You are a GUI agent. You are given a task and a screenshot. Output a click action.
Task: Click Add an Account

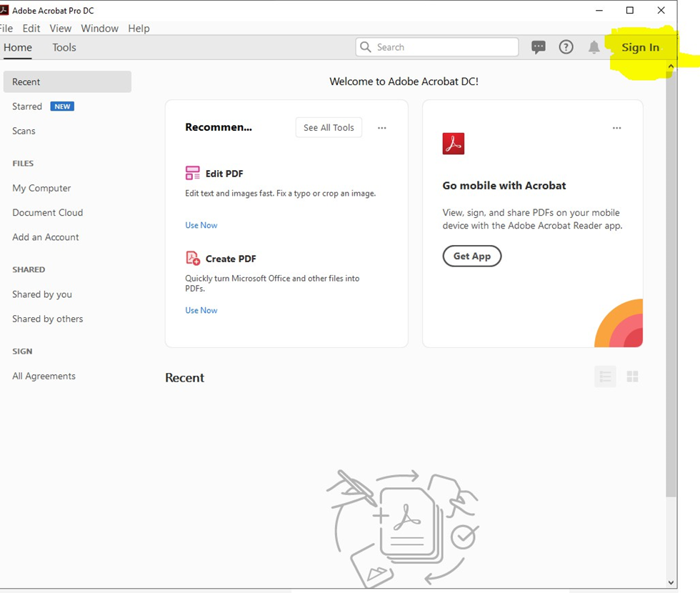pyautogui.click(x=46, y=237)
